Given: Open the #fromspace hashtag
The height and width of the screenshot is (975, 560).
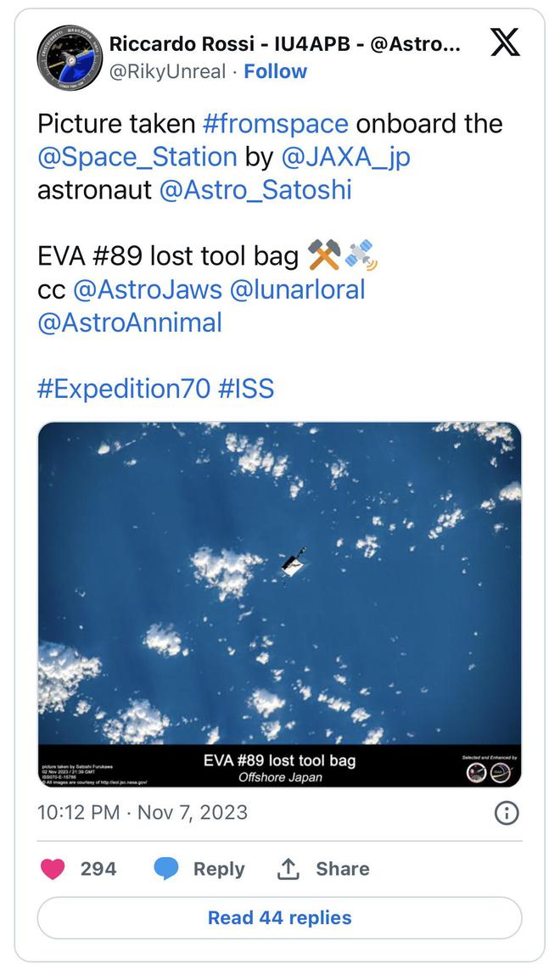Looking at the screenshot, I should click(x=276, y=124).
